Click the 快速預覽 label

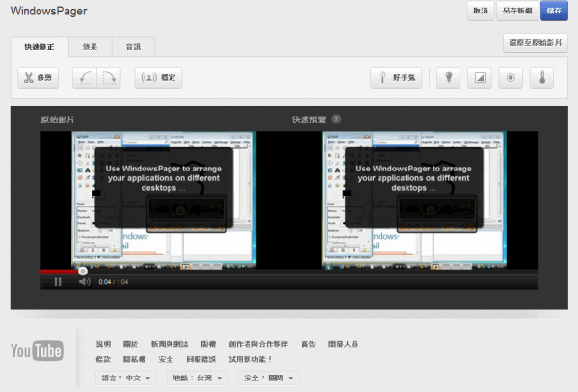click(x=309, y=119)
